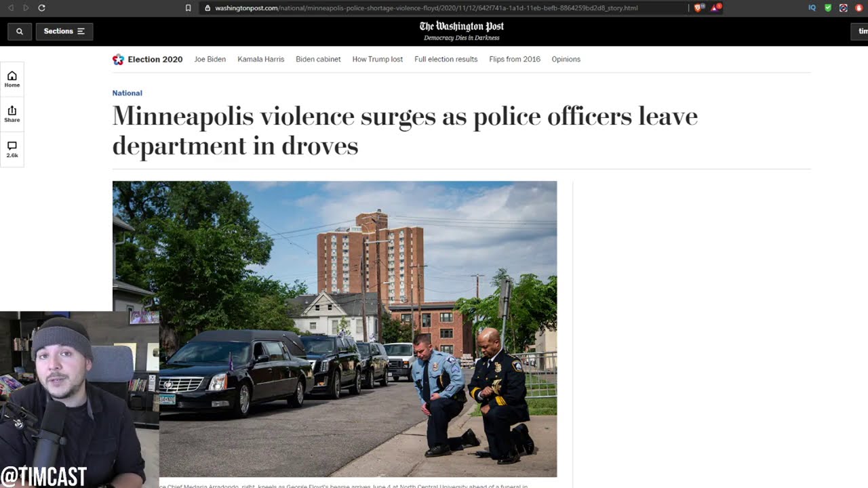Open How Trump lost link
This screenshot has height=488, width=868.
[378, 59]
